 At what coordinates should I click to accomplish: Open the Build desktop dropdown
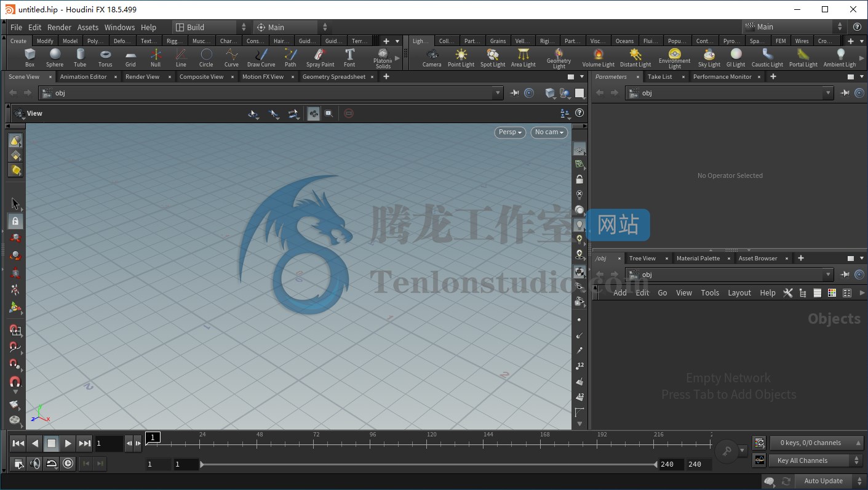(x=211, y=27)
